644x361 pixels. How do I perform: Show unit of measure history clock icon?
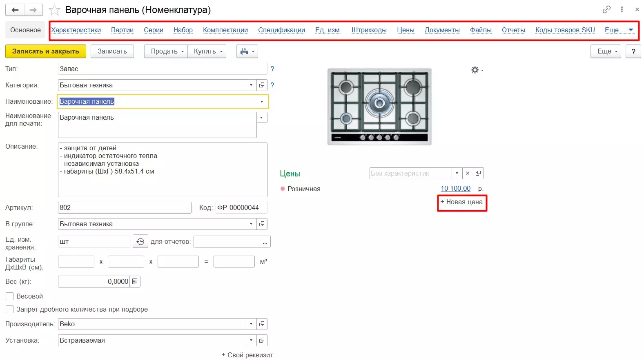pyautogui.click(x=140, y=241)
